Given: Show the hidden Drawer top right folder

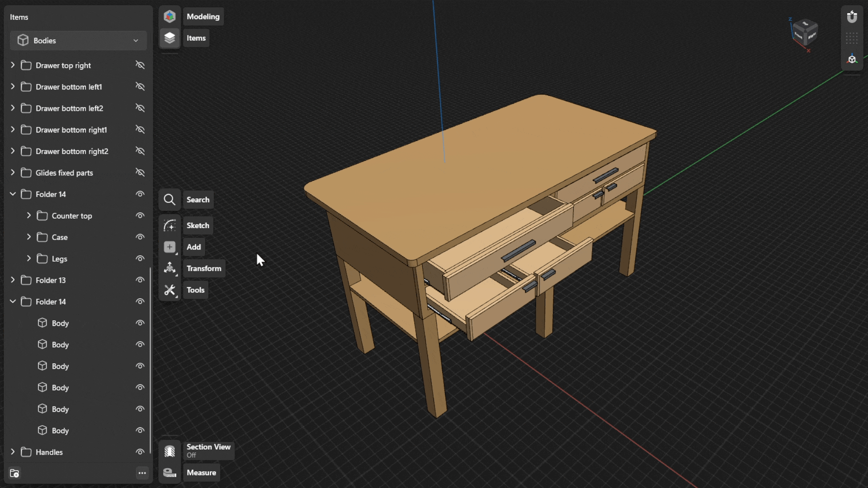Looking at the screenshot, I should 140,65.
